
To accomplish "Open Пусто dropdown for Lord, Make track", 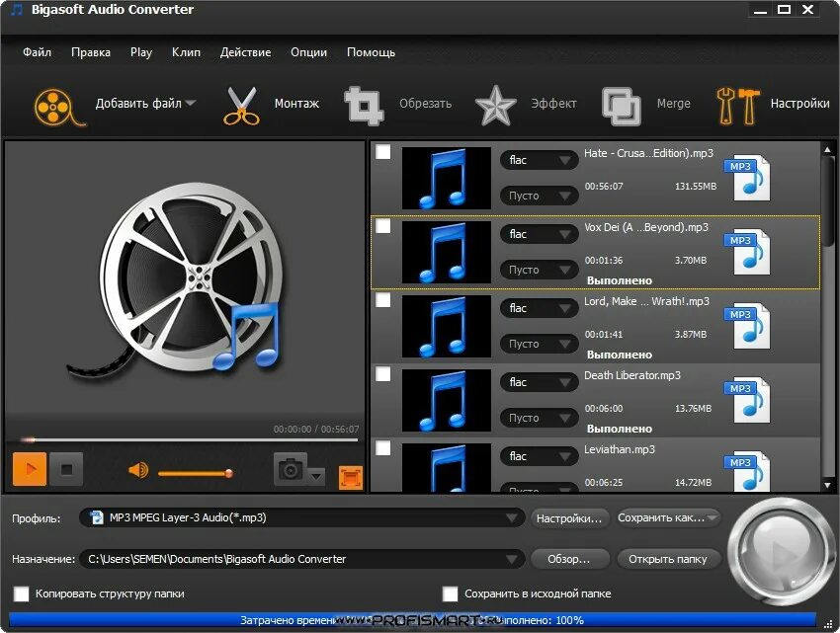I will [x=539, y=344].
